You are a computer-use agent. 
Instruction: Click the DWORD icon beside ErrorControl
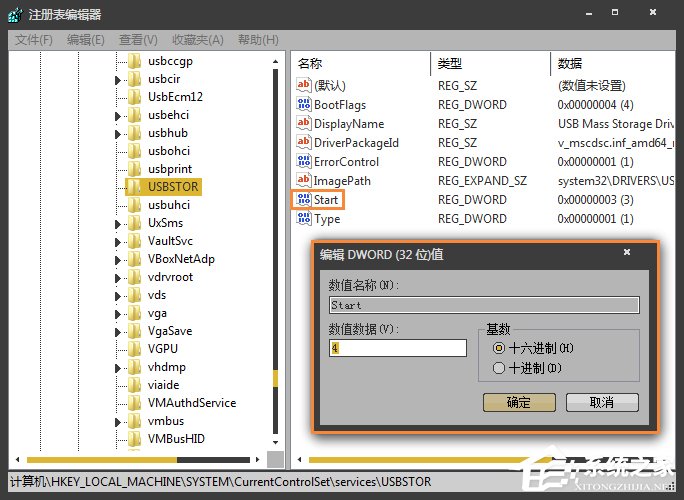pos(303,161)
